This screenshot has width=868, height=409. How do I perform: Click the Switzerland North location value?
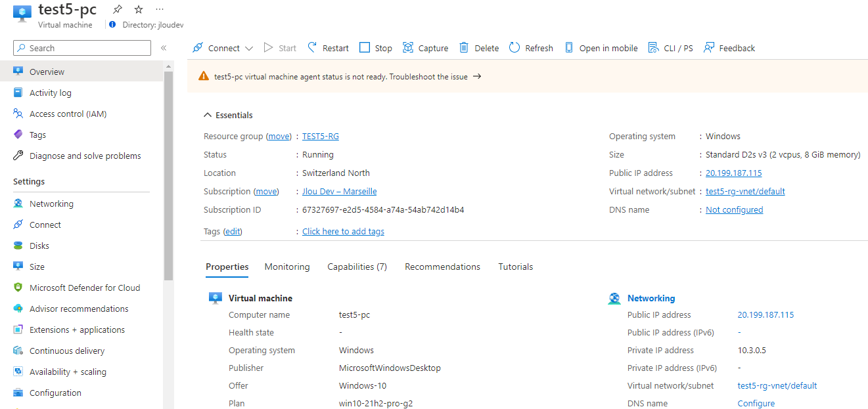pos(336,173)
